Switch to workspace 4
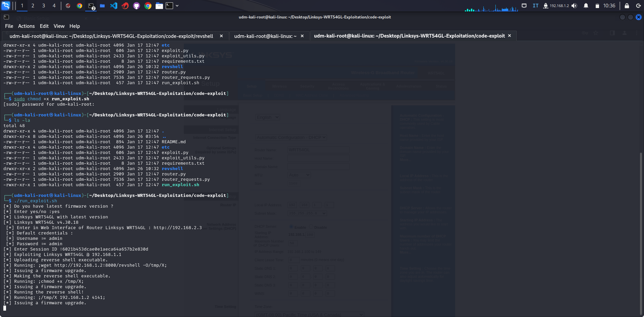Viewport: 644px width, 317px height. click(54, 6)
